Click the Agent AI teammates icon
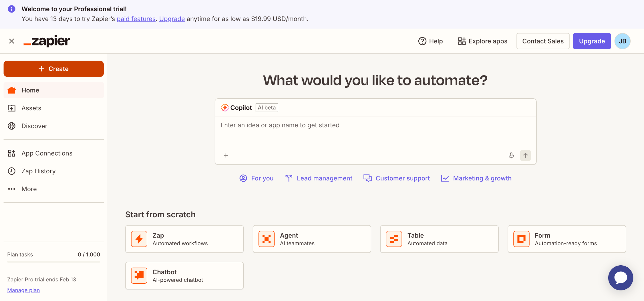Screen dimensions: 644x301 pyautogui.click(x=266, y=239)
